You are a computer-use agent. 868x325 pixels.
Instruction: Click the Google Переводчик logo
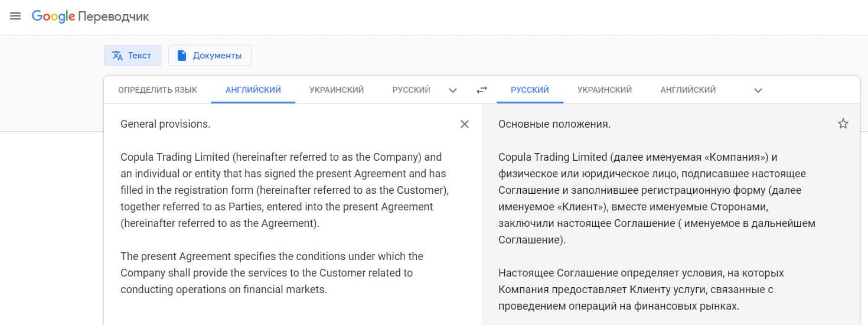(x=90, y=17)
